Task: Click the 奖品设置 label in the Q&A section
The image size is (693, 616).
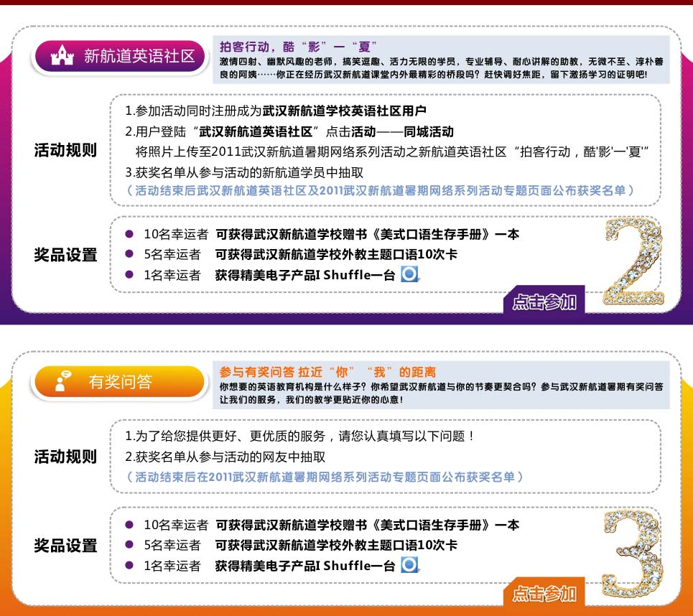Action: click(x=65, y=546)
